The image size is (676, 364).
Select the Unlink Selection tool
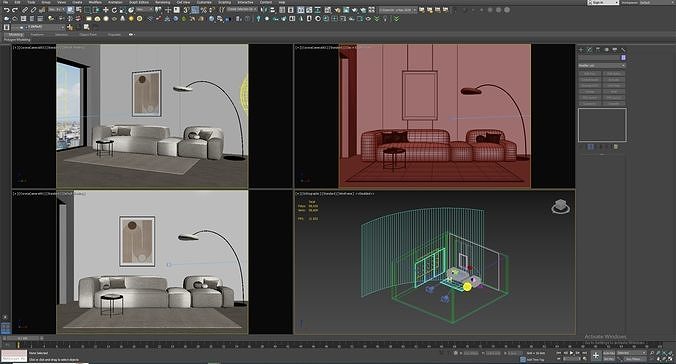point(33,9)
